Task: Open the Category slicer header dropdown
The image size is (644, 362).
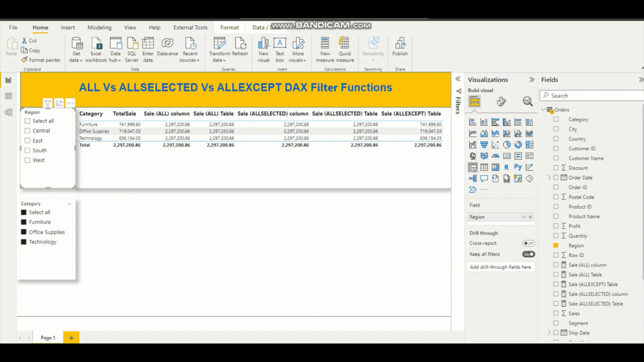Action: point(69,203)
